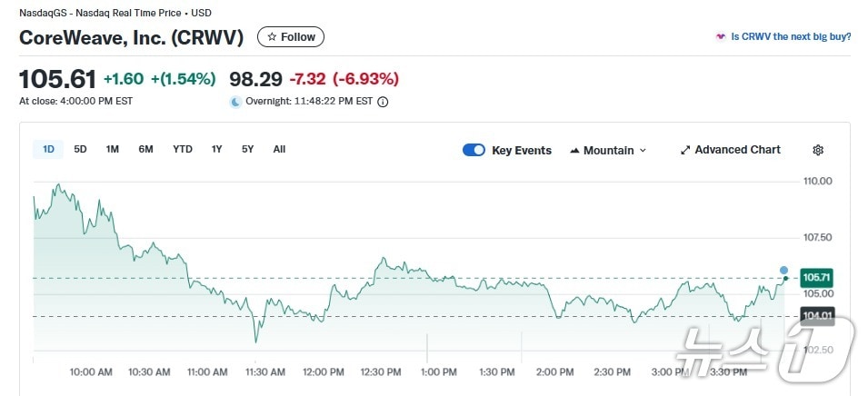Switch to the 5D time range

click(x=80, y=149)
